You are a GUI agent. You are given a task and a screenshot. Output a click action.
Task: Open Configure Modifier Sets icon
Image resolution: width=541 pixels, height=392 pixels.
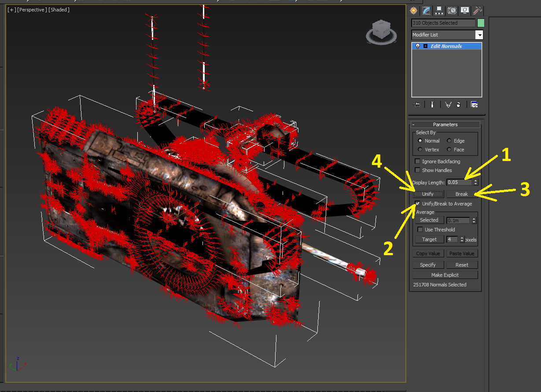(474, 105)
